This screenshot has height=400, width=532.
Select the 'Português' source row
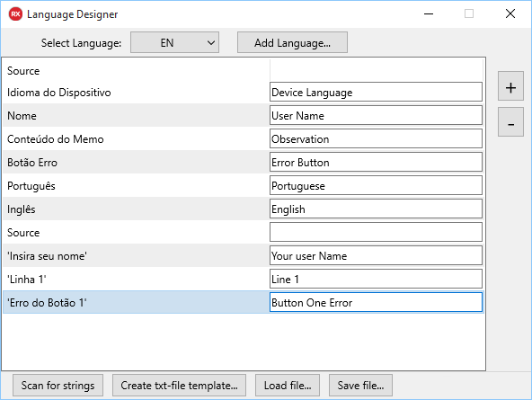[136, 185]
